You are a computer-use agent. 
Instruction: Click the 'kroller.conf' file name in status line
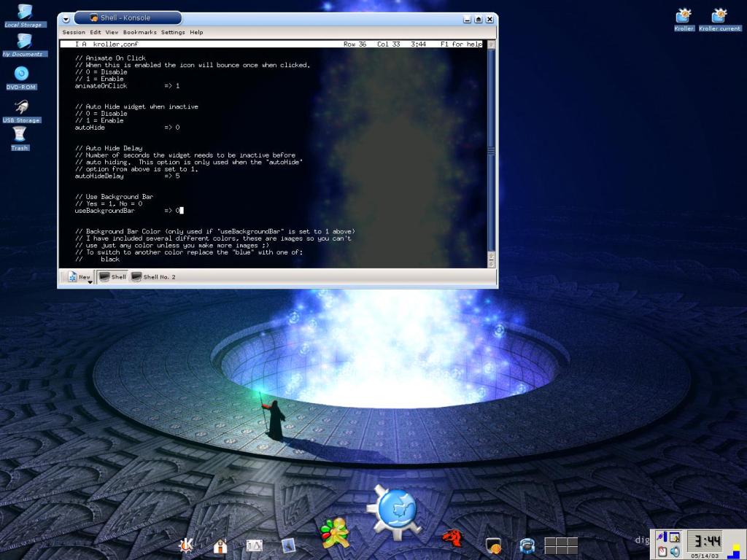pyautogui.click(x=116, y=44)
